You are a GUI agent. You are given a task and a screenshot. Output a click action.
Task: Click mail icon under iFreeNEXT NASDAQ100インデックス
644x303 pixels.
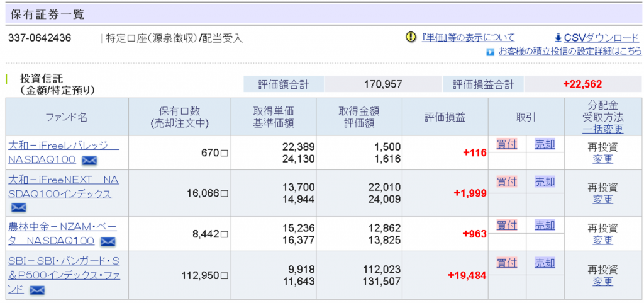[x=18, y=207]
